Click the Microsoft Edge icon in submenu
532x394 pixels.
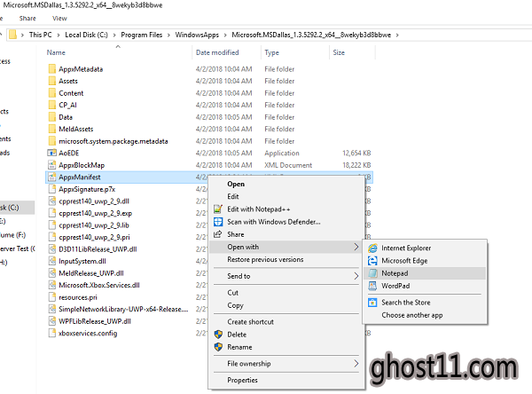[372, 261]
